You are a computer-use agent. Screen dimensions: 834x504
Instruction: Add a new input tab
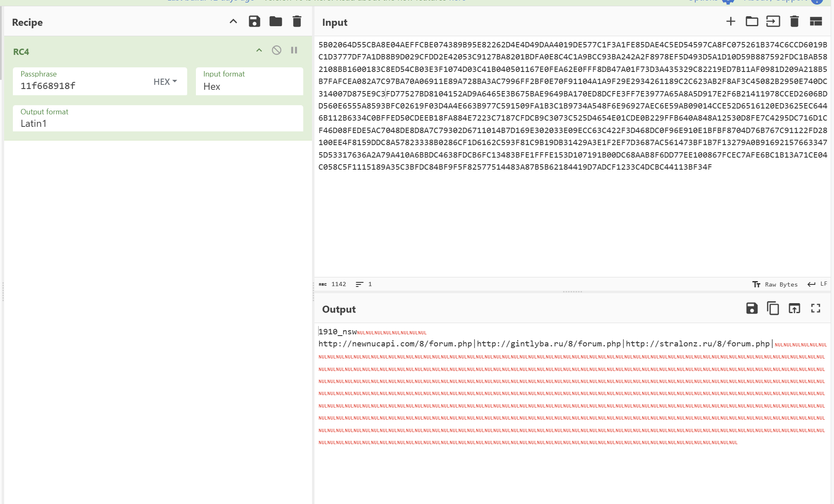[x=730, y=22]
